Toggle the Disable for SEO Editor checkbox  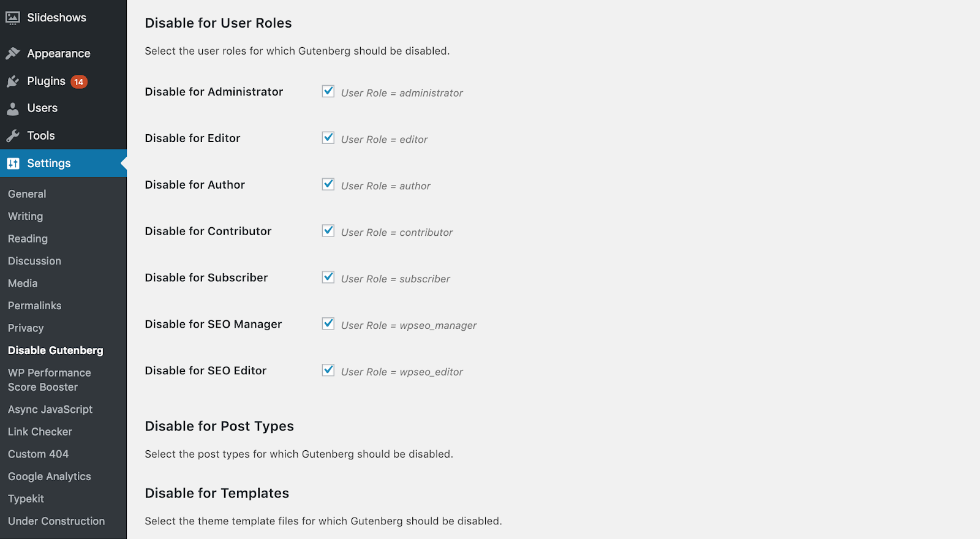(328, 371)
